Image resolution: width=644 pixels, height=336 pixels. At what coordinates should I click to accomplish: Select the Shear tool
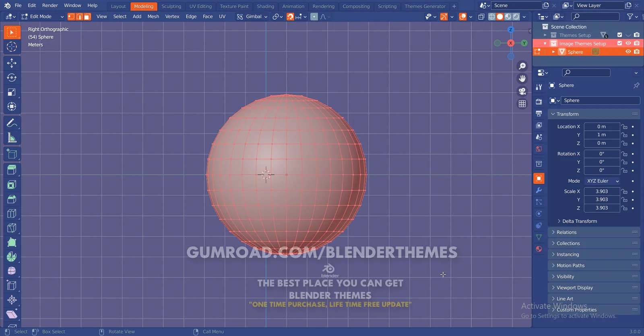click(x=12, y=315)
